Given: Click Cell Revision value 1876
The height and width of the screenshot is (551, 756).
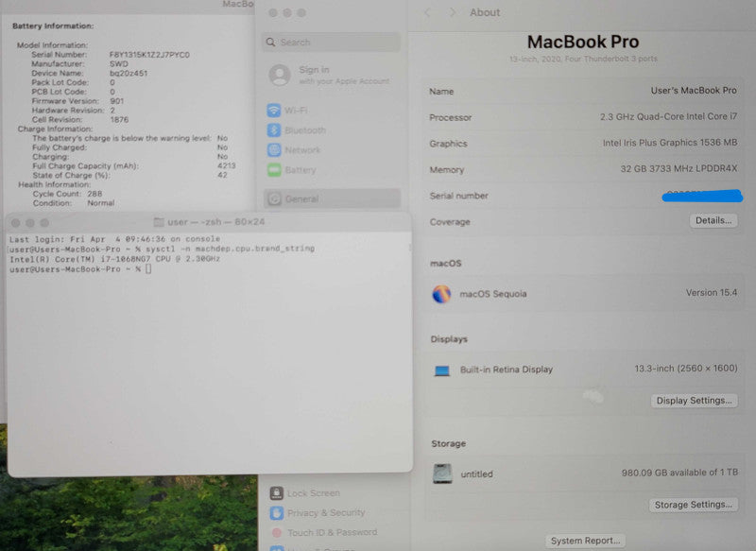Looking at the screenshot, I should (x=119, y=119).
